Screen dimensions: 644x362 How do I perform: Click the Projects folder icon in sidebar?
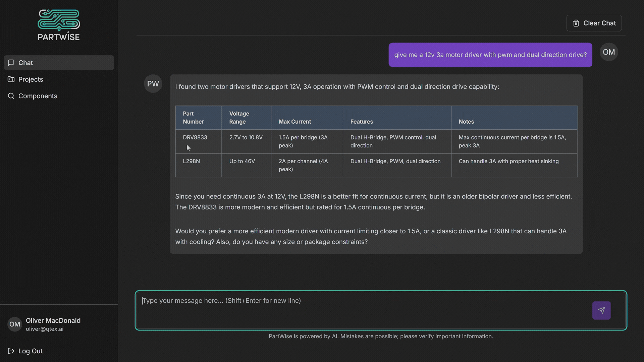(11, 79)
